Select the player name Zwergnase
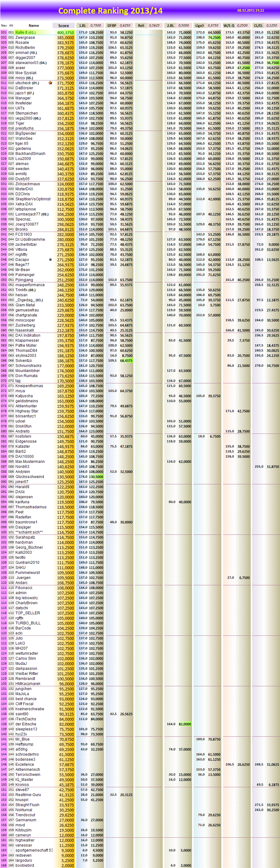This screenshot has width=280, height=868. pyautogui.click(x=25, y=38)
